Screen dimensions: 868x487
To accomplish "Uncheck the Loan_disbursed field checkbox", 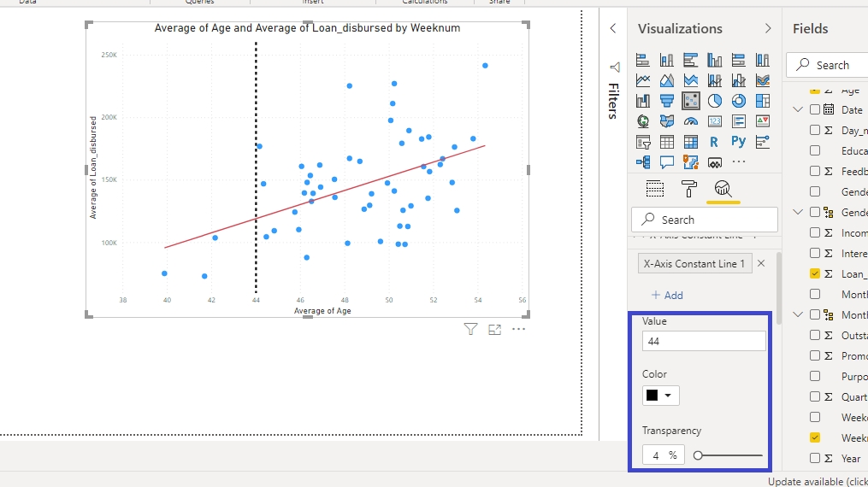I will 815,273.
